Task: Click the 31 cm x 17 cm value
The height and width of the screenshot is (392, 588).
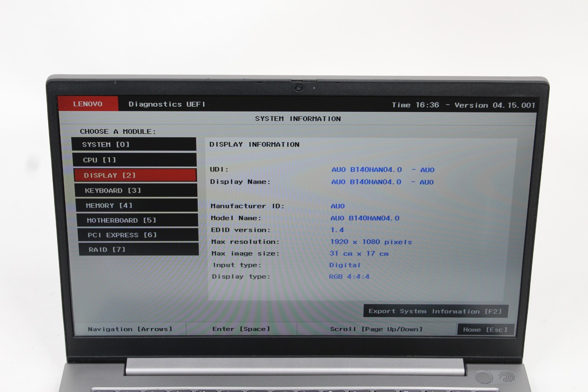Action: [359, 253]
